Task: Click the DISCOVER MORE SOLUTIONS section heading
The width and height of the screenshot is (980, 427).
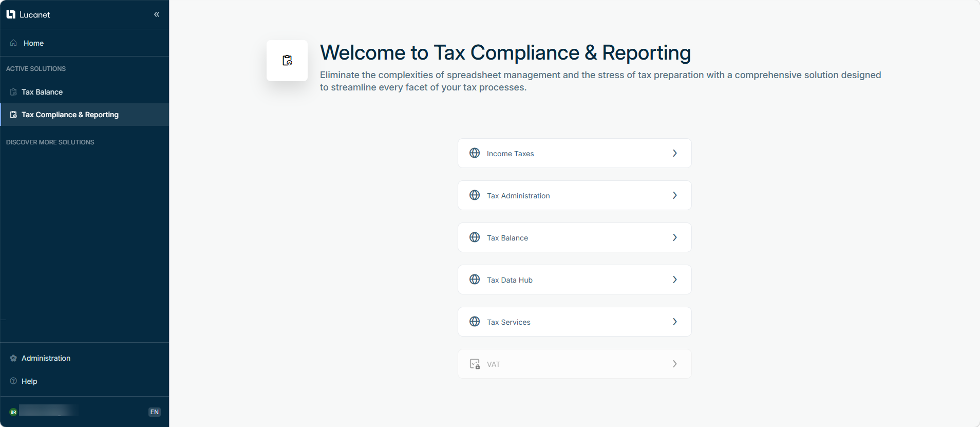Action: tap(50, 142)
